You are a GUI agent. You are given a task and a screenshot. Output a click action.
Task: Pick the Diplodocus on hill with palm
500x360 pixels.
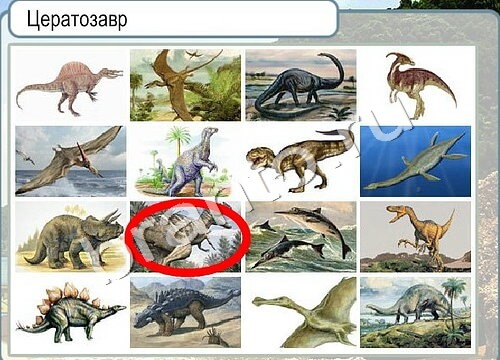(415, 312)
